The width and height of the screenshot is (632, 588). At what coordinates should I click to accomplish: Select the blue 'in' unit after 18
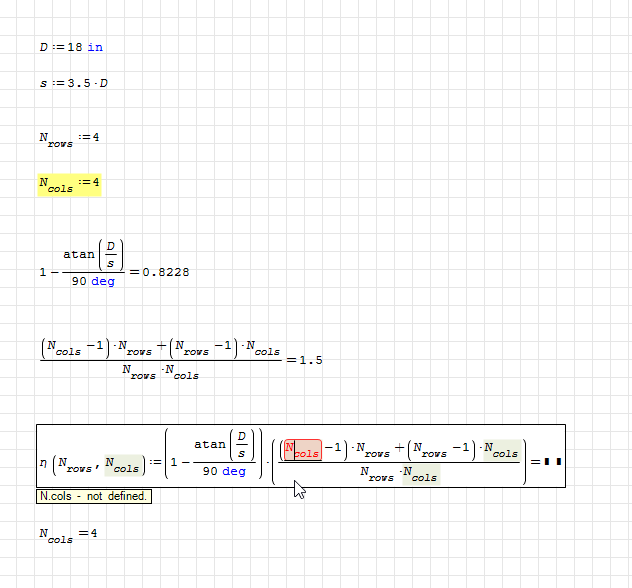tap(95, 47)
